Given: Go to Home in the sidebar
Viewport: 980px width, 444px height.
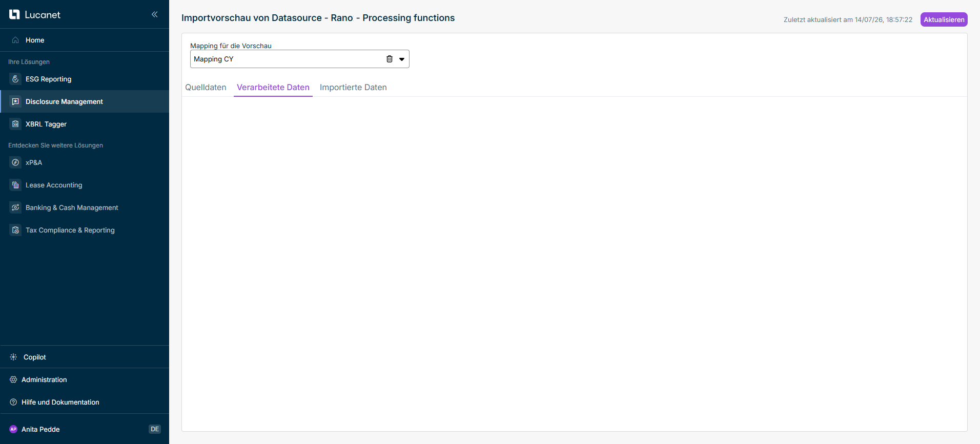Looking at the screenshot, I should point(85,40).
